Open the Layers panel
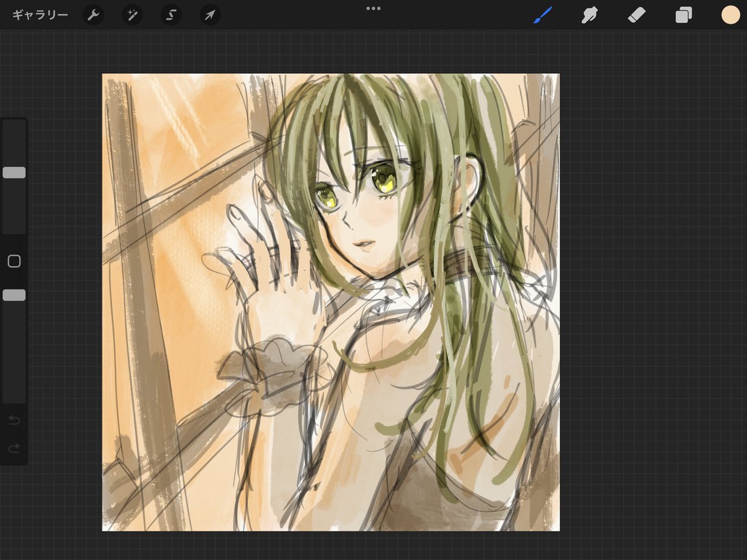The image size is (747, 560). pos(684,15)
